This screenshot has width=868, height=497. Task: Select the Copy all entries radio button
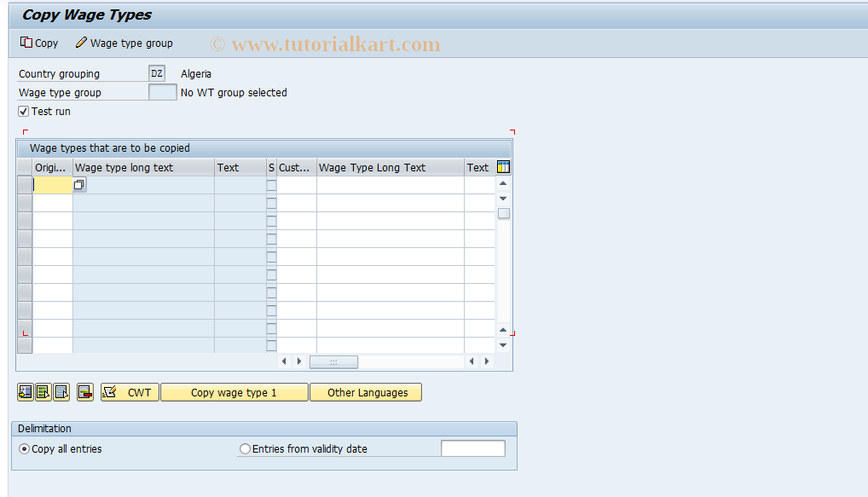click(x=24, y=449)
